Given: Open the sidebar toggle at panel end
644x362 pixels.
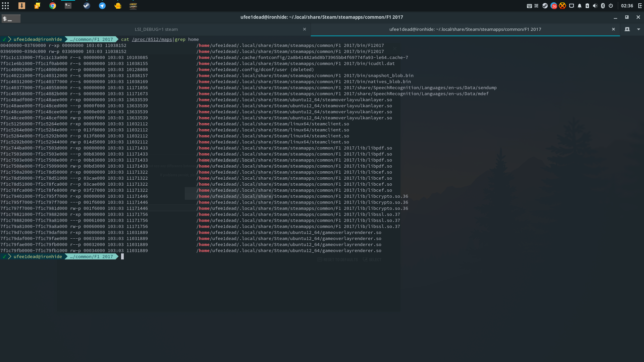Looking at the screenshot, I should [x=640, y=6].
